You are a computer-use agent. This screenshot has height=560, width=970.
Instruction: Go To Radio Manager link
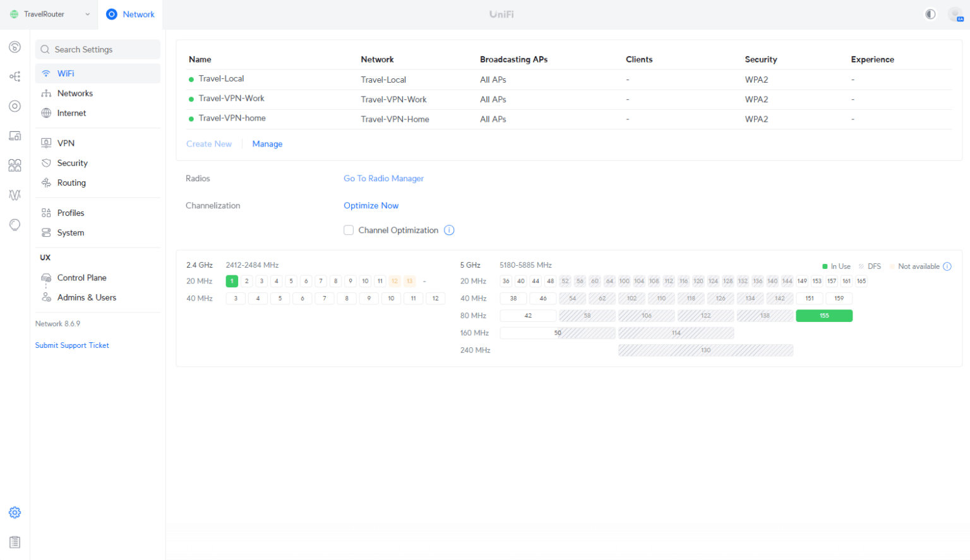[x=383, y=179]
